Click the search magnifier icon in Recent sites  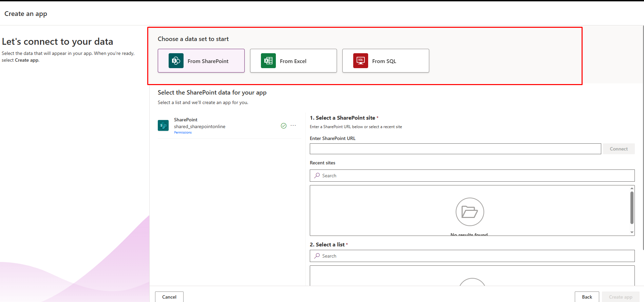tap(317, 176)
